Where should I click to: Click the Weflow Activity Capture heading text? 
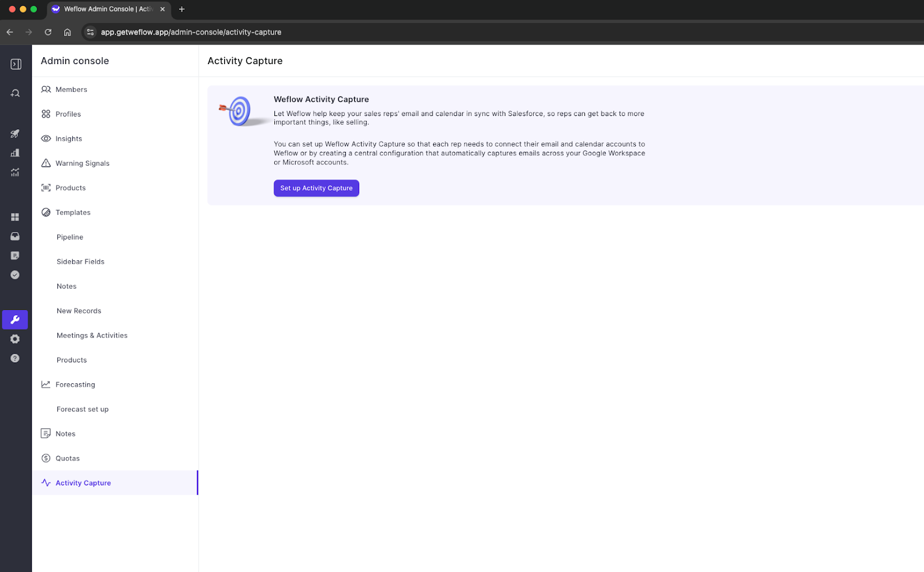pyautogui.click(x=321, y=99)
